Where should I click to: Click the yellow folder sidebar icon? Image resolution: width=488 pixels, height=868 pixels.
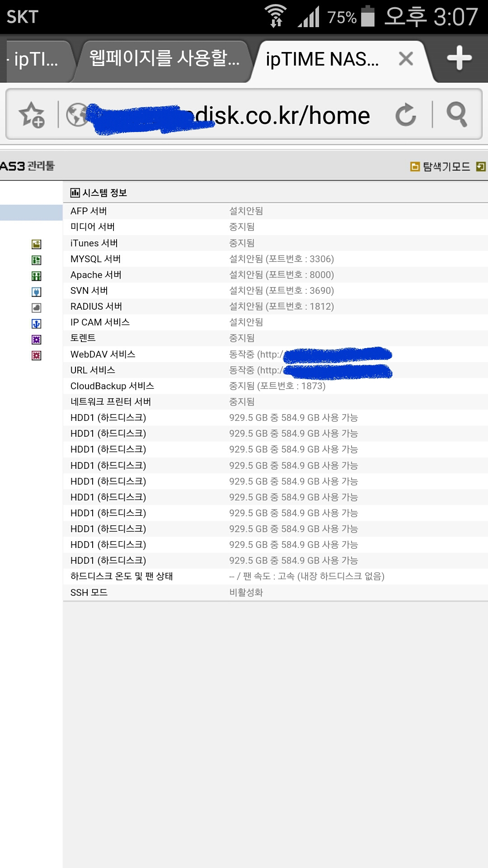pyautogui.click(x=37, y=245)
